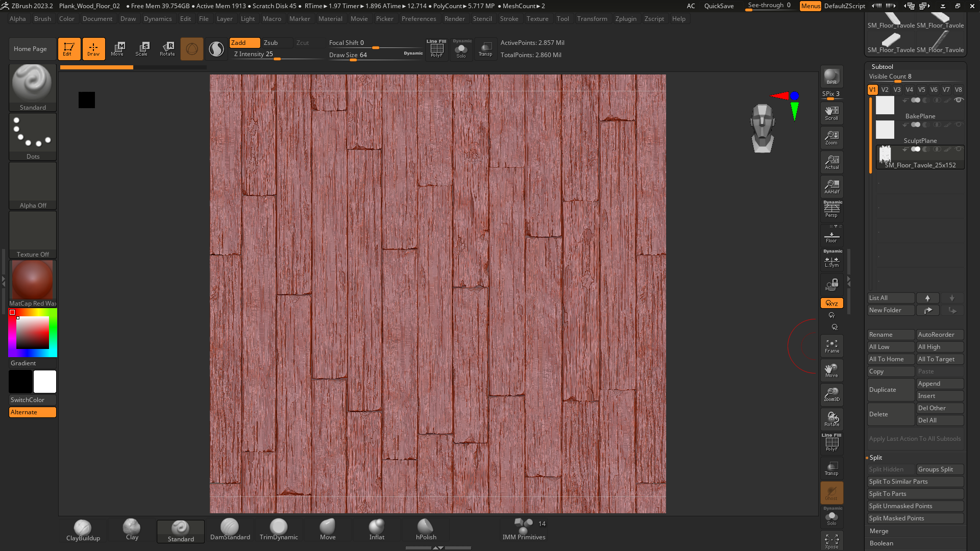The height and width of the screenshot is (551, 980).
Task: Click the QuickSave button
Action: (x=719, y=6)
